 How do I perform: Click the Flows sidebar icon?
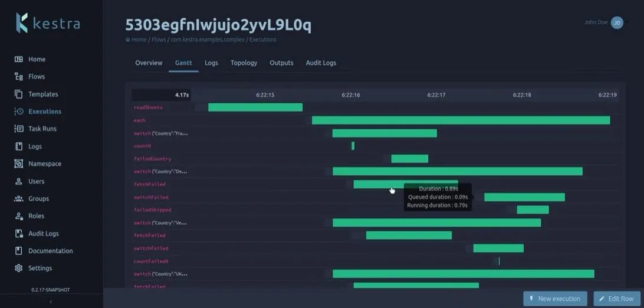18,76
